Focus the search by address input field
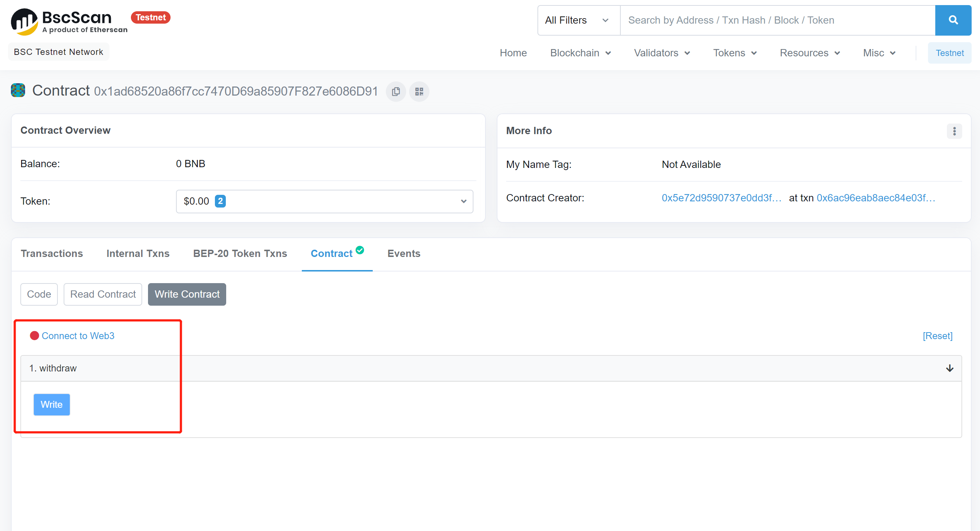This screenshot has height=531, width=980. point(777,20)
